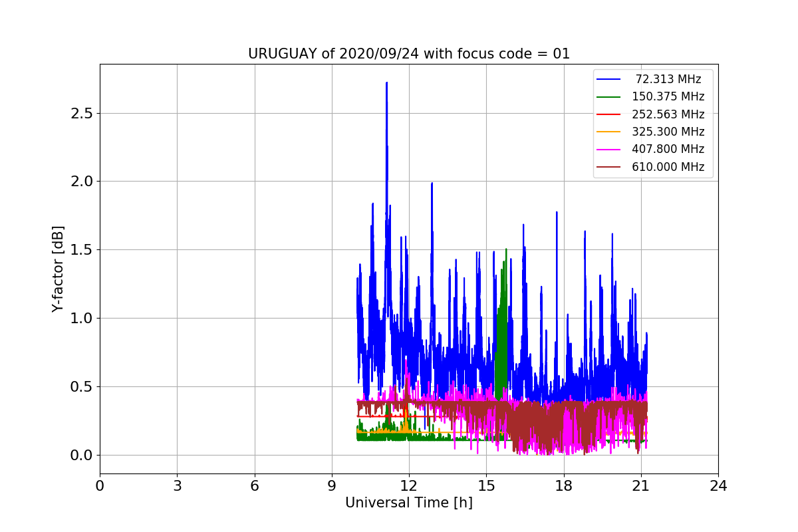798x532 pixels.
Task: Click the Universal Time [h] axis label
Action: [409, 503]
